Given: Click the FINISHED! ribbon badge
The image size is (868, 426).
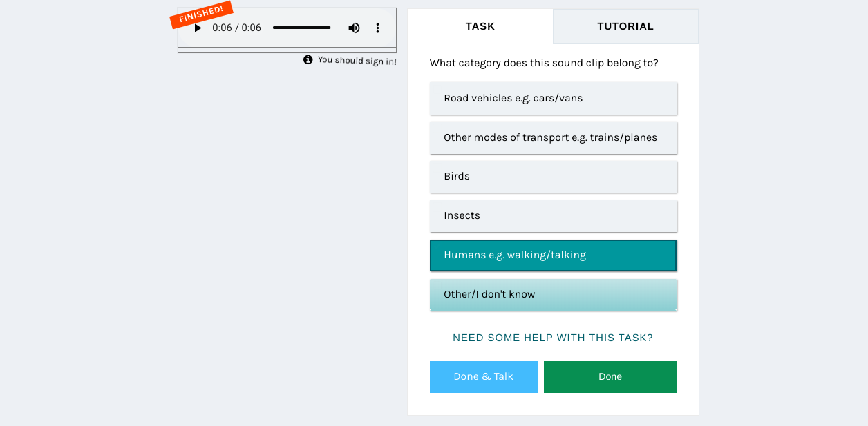Looking at the screenshot, I should coord(201,14).
